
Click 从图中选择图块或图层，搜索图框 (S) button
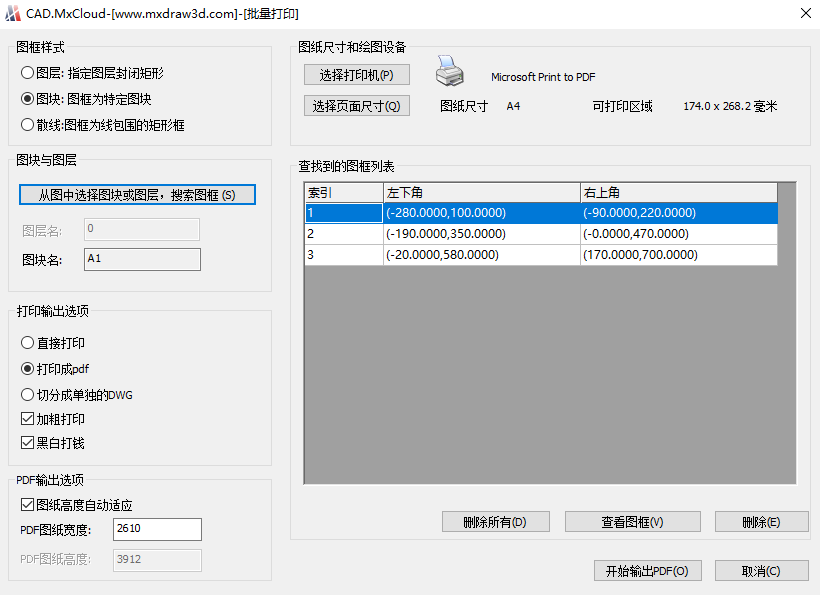coord(137,195)
